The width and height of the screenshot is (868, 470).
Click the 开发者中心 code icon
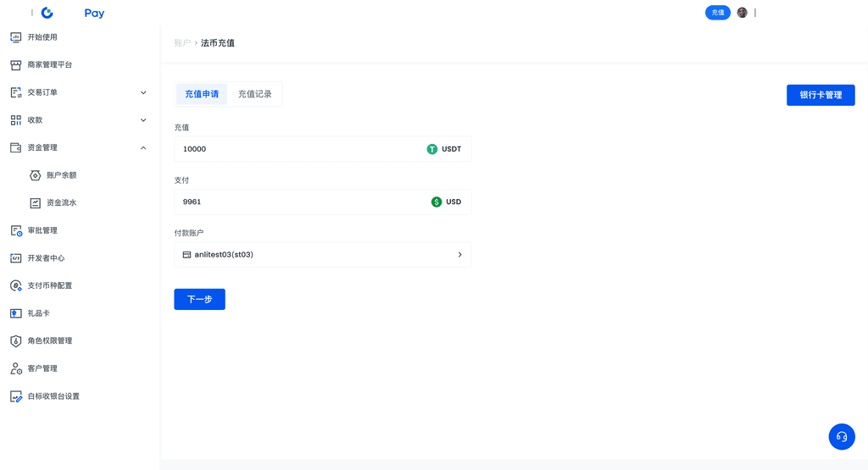tap(15, 258)
